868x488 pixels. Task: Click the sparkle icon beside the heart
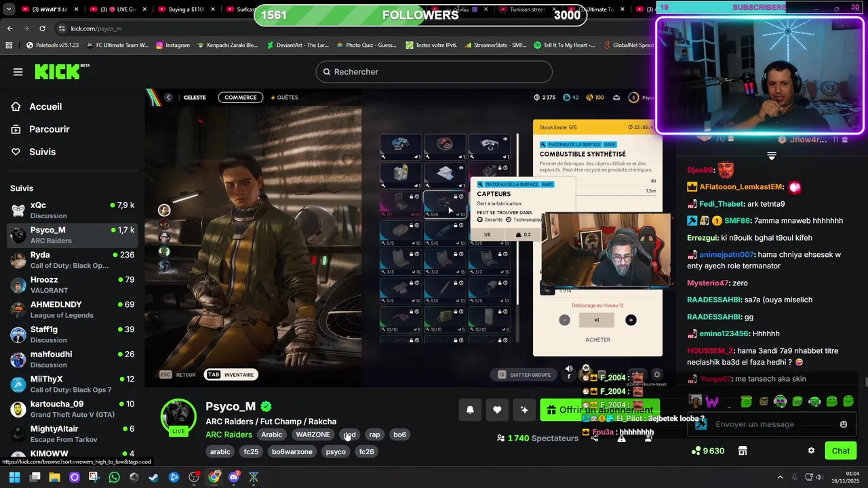coord(524,409)
